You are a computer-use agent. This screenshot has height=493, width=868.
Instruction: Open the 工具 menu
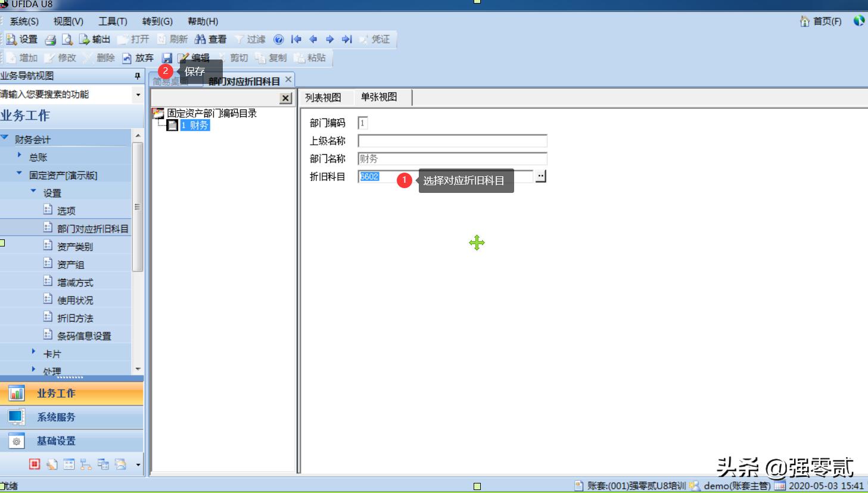[112, 21]
